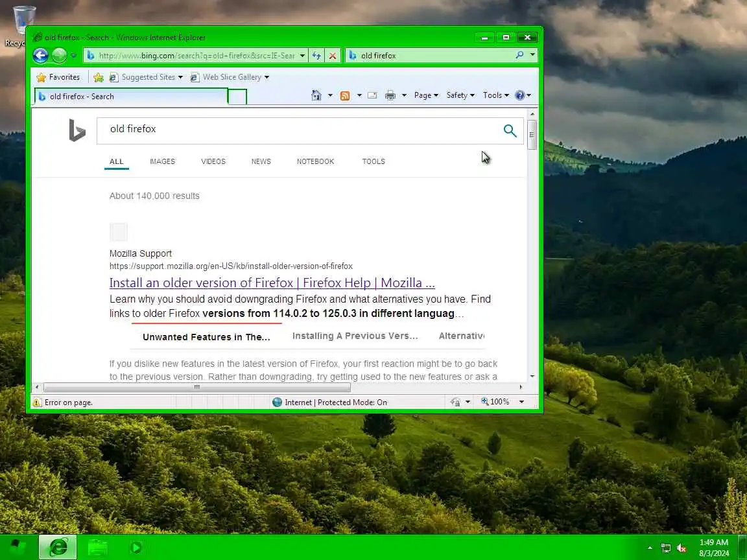The height and width of the screenshot is (560, 747).
Task: Open the Start button on taskbar
Action: [x=18, y=547]
